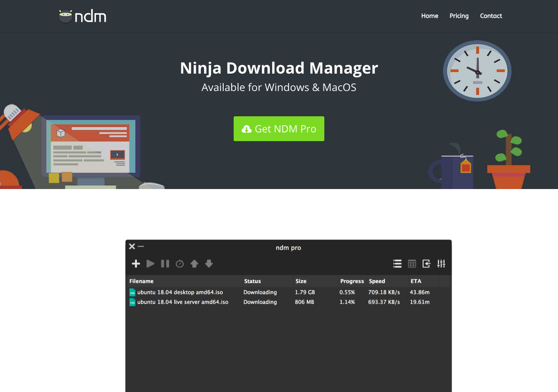Import a download list

[426, 264]
